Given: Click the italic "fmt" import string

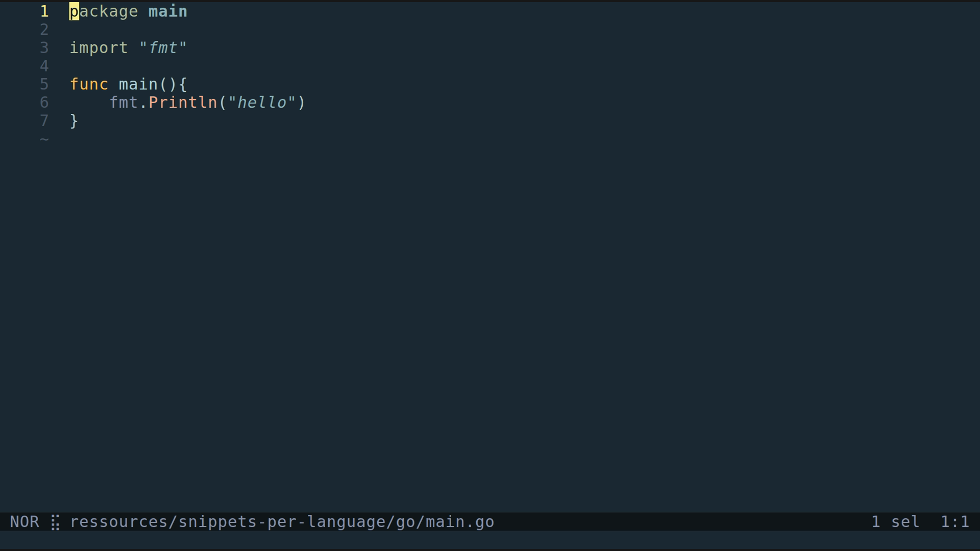Looking at the screenshot, I should pyautogui.click(x=163, y=48).
